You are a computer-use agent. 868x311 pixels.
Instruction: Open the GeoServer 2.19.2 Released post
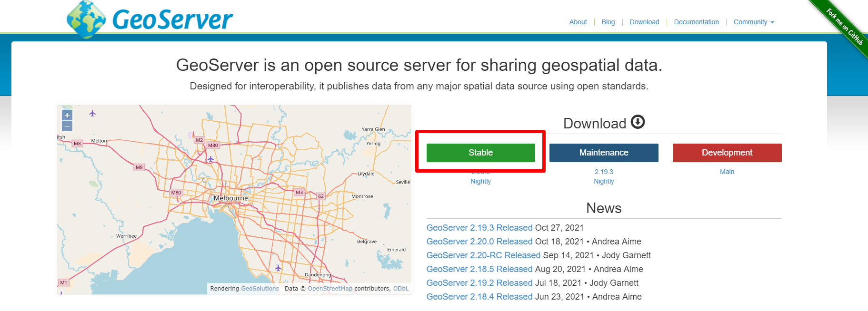(479, 283)
